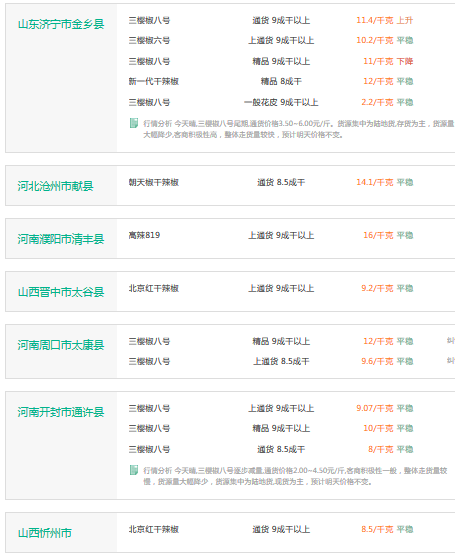
Task: Click the 14.1/千克 price for 献县
Action: point(375,182)
